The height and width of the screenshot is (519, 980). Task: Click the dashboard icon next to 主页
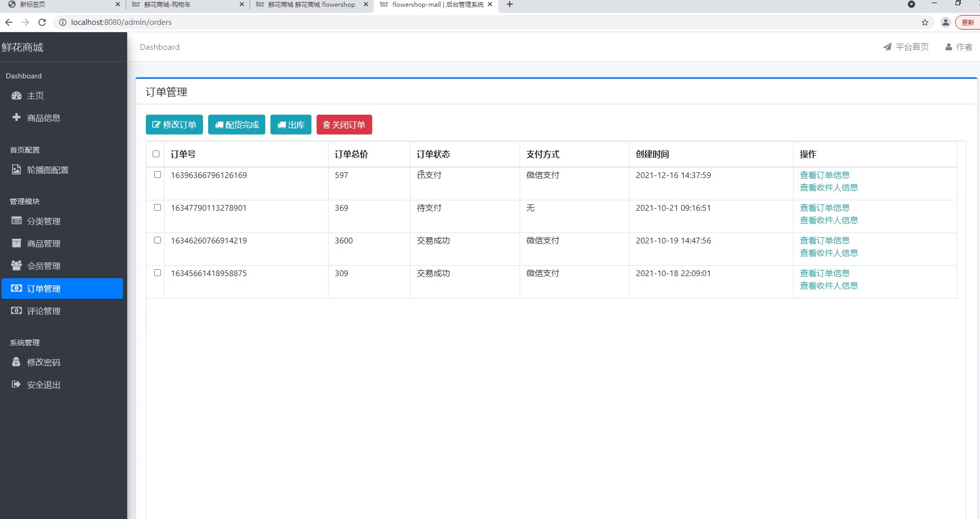[x=17, y=95]
